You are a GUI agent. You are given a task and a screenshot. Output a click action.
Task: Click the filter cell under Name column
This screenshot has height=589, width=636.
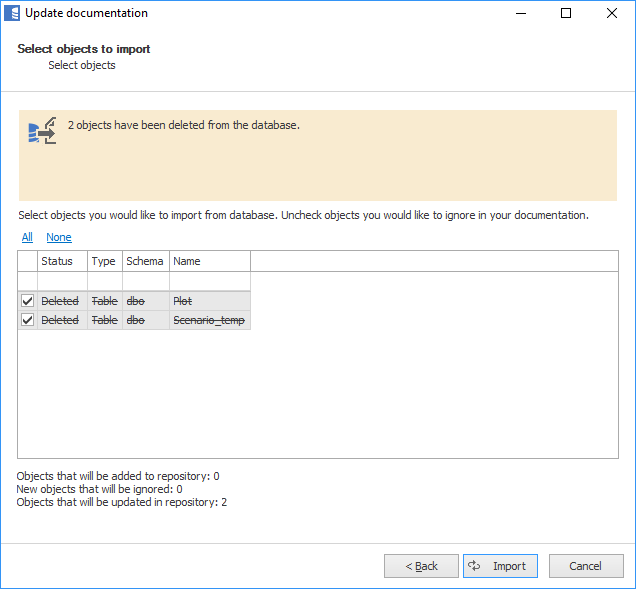209,281
